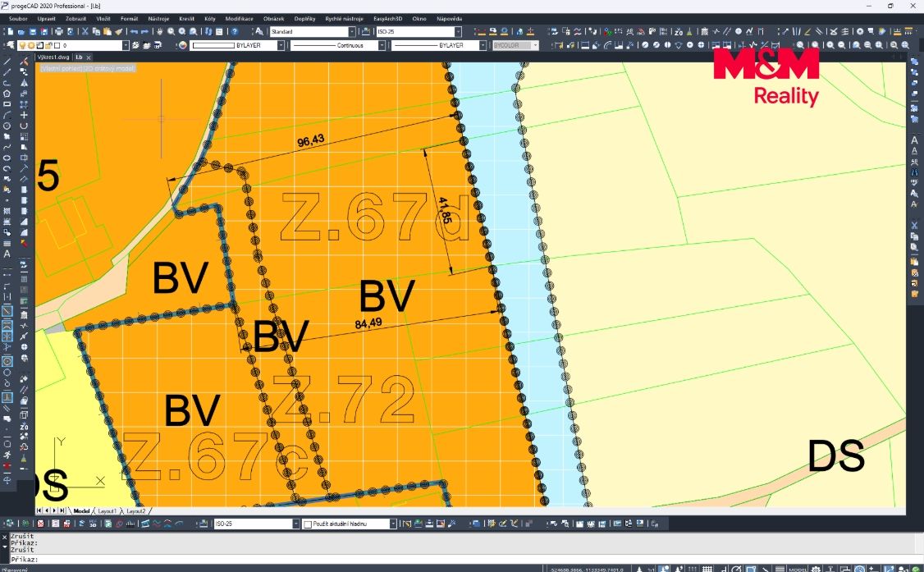924x572 pixels.
Task: Open the Zobrazit menu
Action: click(x=76, y=19)
